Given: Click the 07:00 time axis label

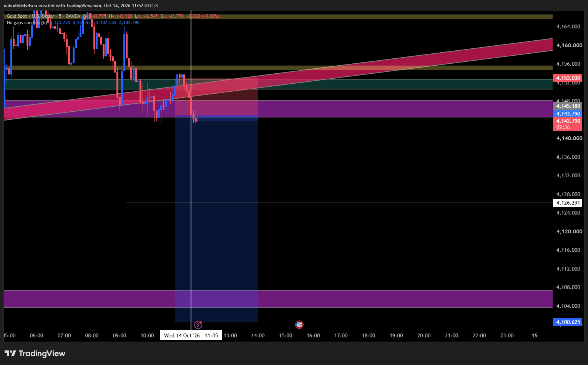Looking at the screenshot, I should pyautogui.click(x=64, y=335).
